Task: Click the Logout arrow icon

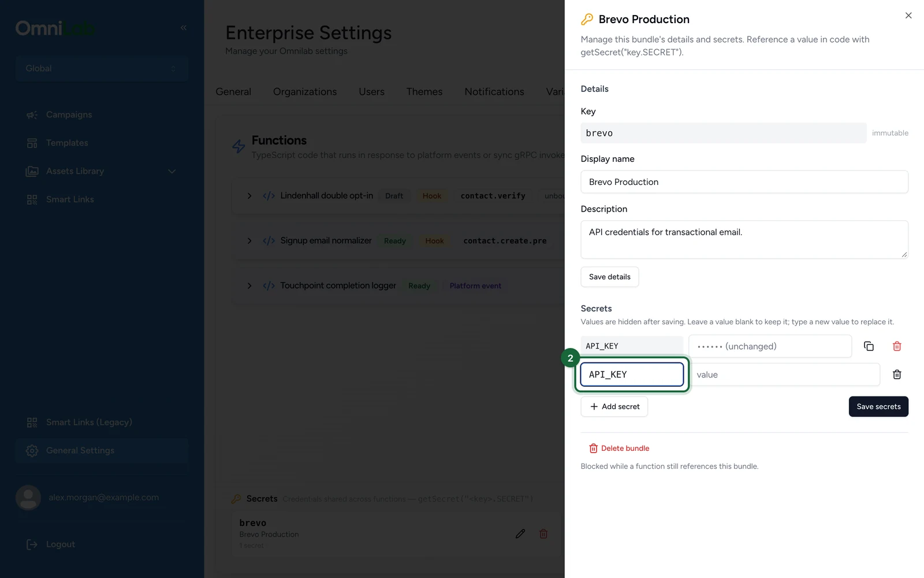Action: (x=32, y=544)
